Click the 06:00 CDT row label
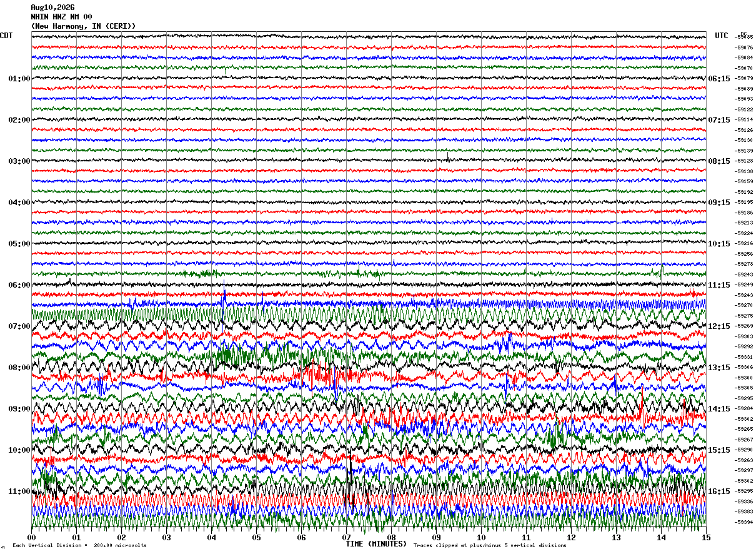The width and height of the screenshot is (756, 554). tap(19, 285)
